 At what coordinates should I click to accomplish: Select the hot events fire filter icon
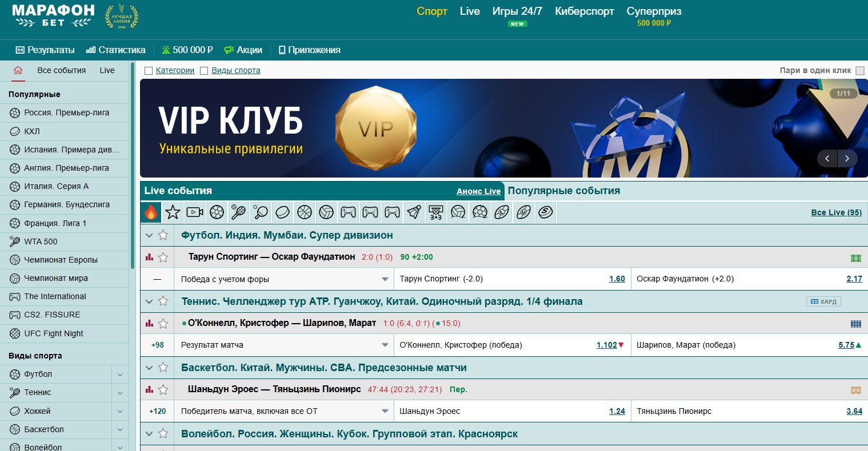(x=151, y=212)
